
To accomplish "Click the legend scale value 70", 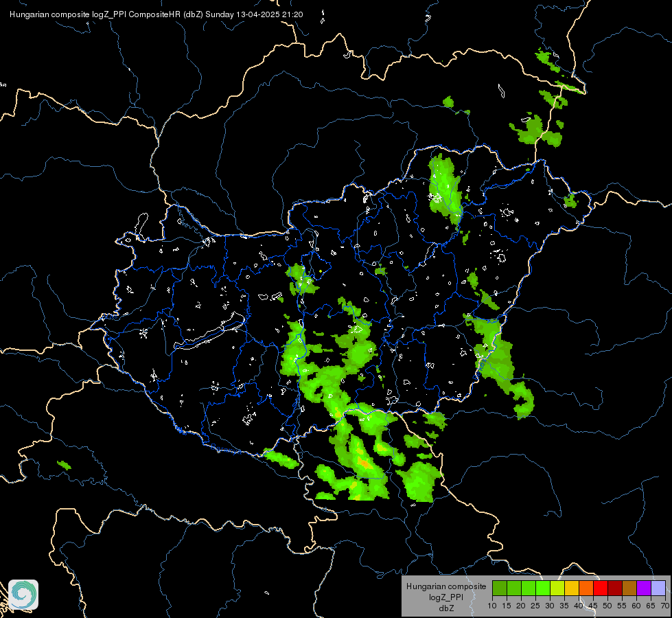I will point(665,606).
